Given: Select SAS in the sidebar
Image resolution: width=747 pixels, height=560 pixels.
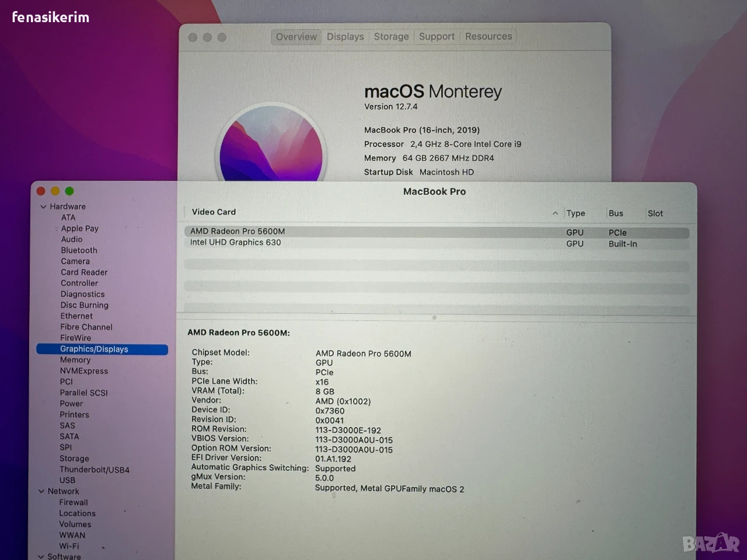Looking at the screenshot, I should (x=67, y=426).
